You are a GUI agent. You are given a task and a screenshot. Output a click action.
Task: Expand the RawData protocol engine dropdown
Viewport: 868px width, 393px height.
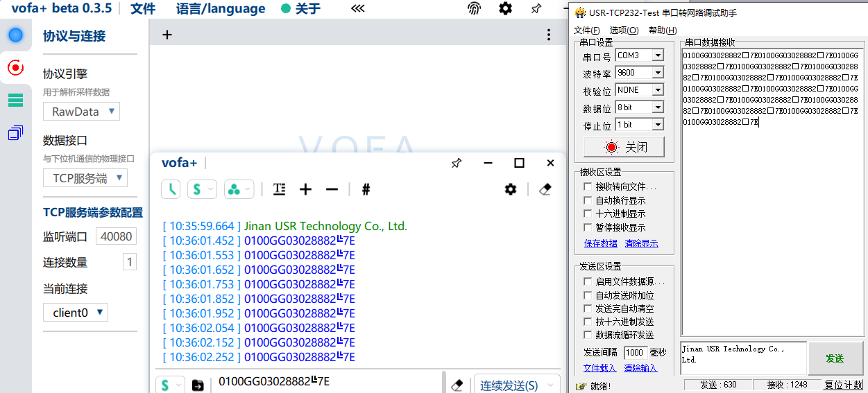(x=82, y=112)
